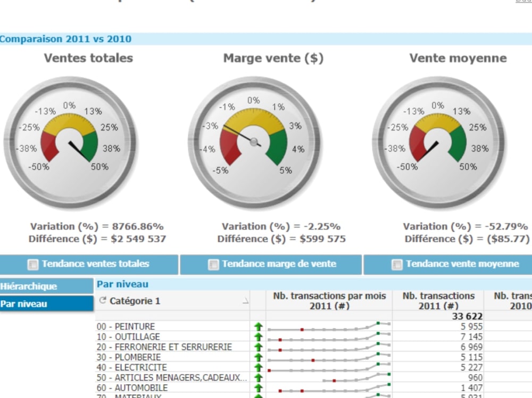532x398 pixels.
Task: Switch to Hiérarchique tab
Action: click(x=46, y=286)
